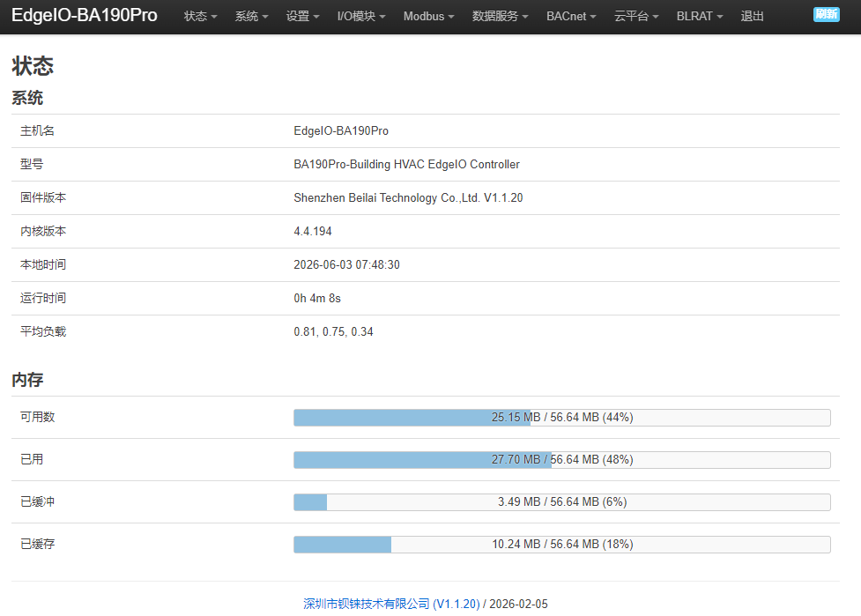
Task: Click the 运行时间 row label
Action: pyautogui.click(x=43, y=298)
